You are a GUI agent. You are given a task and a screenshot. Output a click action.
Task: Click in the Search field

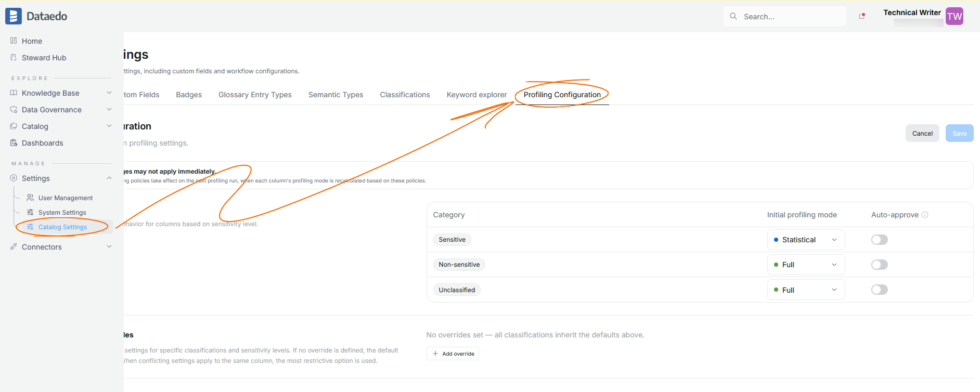coord(785,16)
